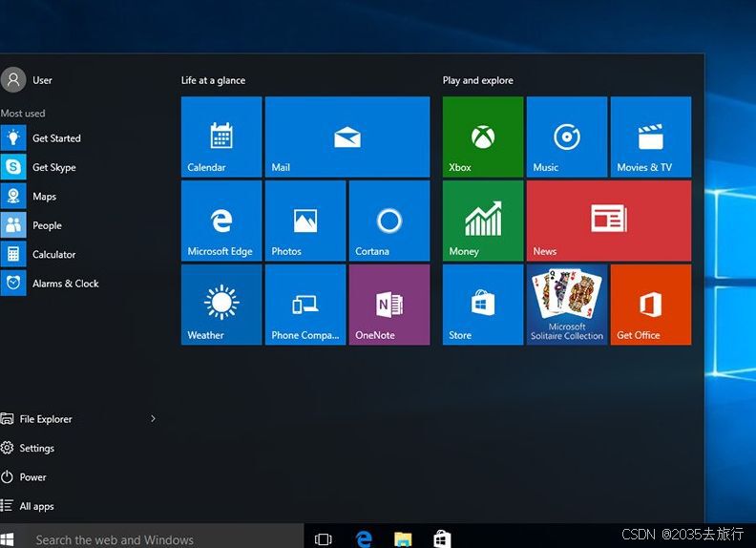Expand File Explorer jump list arrow
The image size is (756, 548).
pyautogui.click(x=153, y=419)
